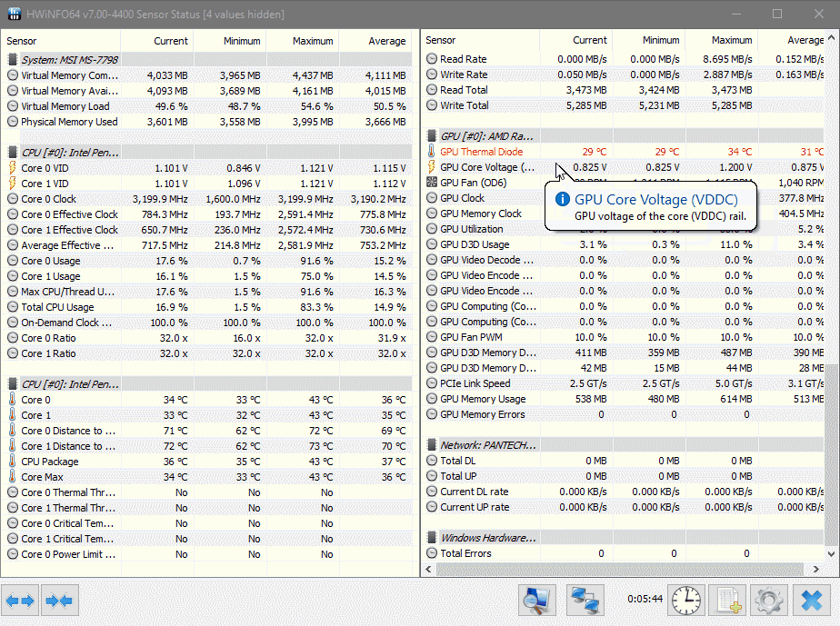Image resolution: width=840 pixels, height=626 pixels.
Task: Open the network remote monitoring computers icon
Action: tap(585, 600)
